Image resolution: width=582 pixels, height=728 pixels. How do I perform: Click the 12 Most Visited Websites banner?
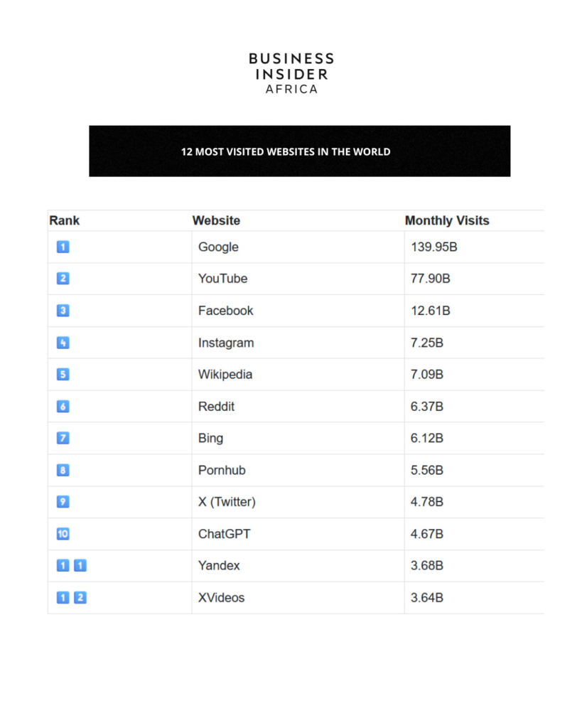(x=299, y=151)
